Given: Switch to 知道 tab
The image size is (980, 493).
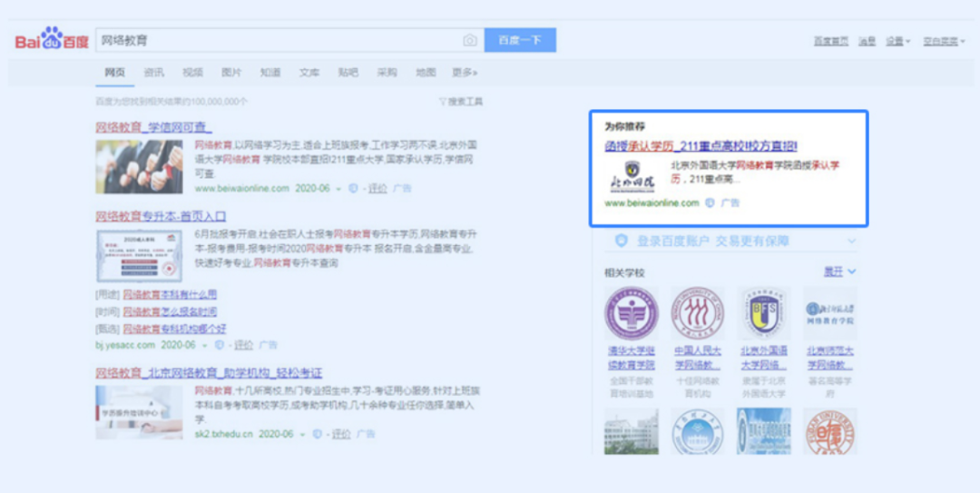Looking at the screenshot, I should [x=270, y=73].
